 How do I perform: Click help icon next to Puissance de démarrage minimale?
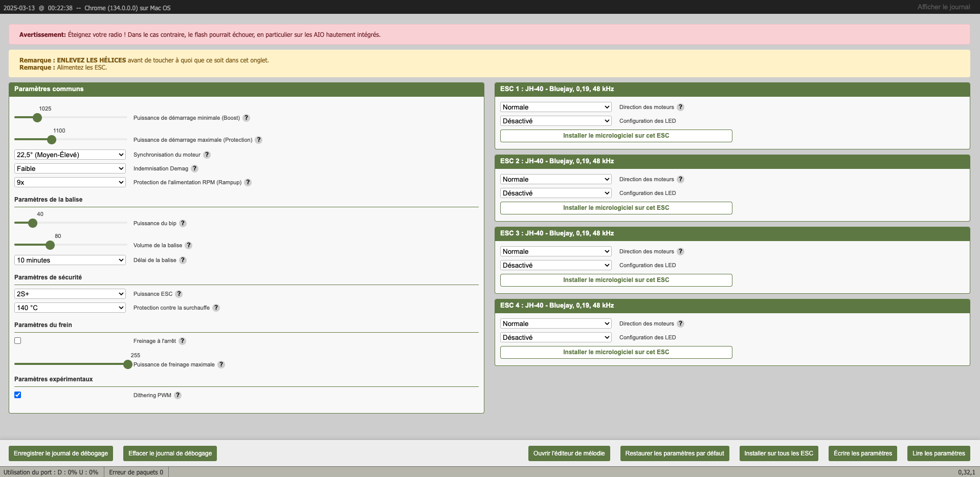[x=246, y=118]
